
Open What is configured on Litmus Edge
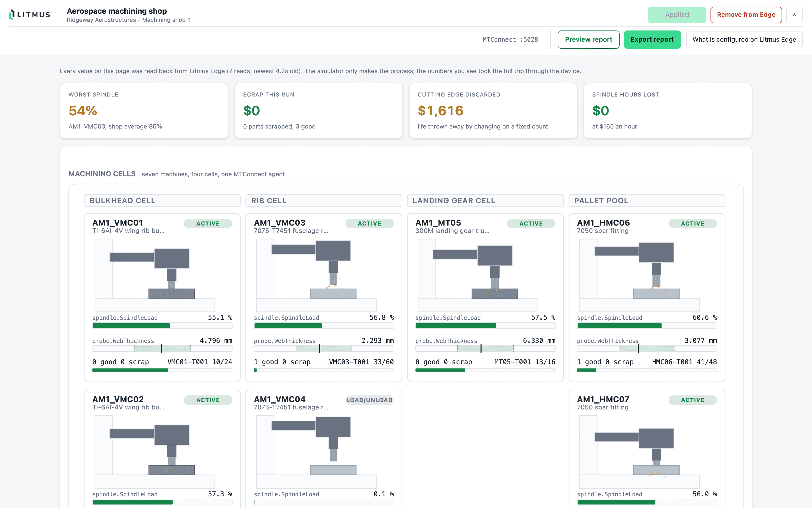click(x=744, y=40)
